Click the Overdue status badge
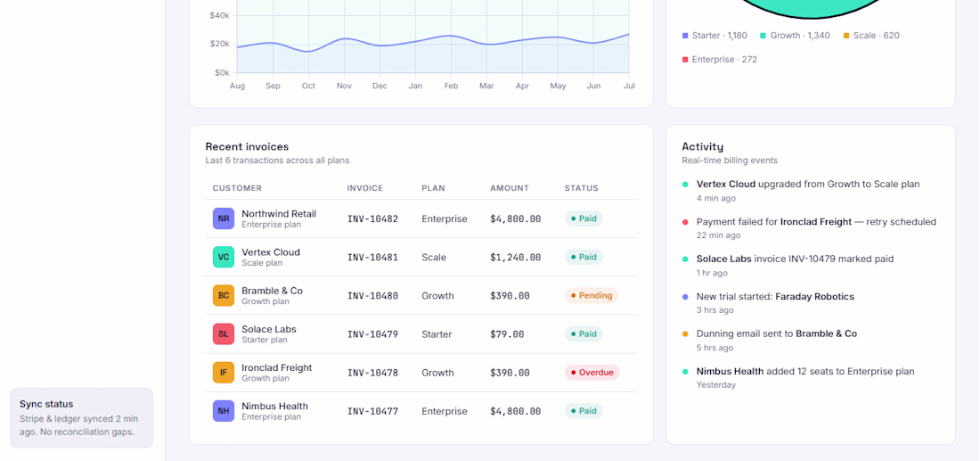980x461 pixels. (592, 373)
